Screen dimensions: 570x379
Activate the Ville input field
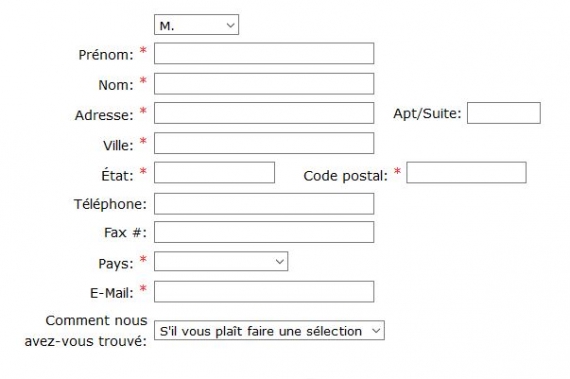pyautogui.click(x=264, y=143)
